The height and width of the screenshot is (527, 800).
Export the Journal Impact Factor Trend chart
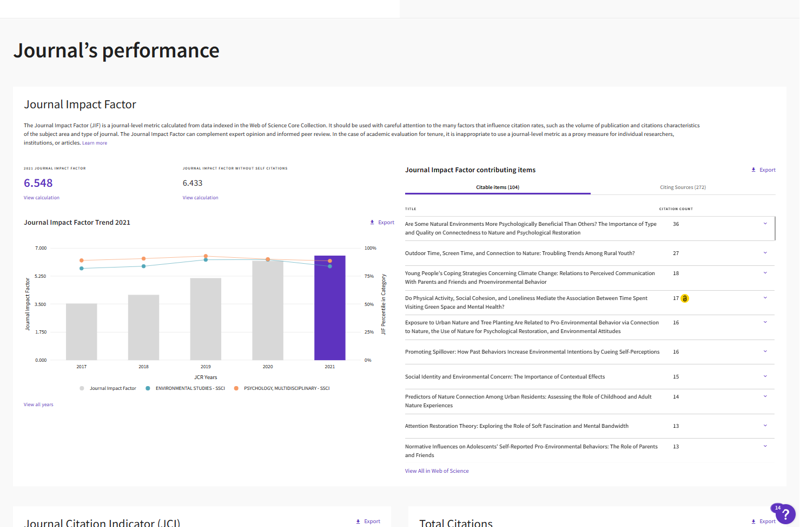381,223
